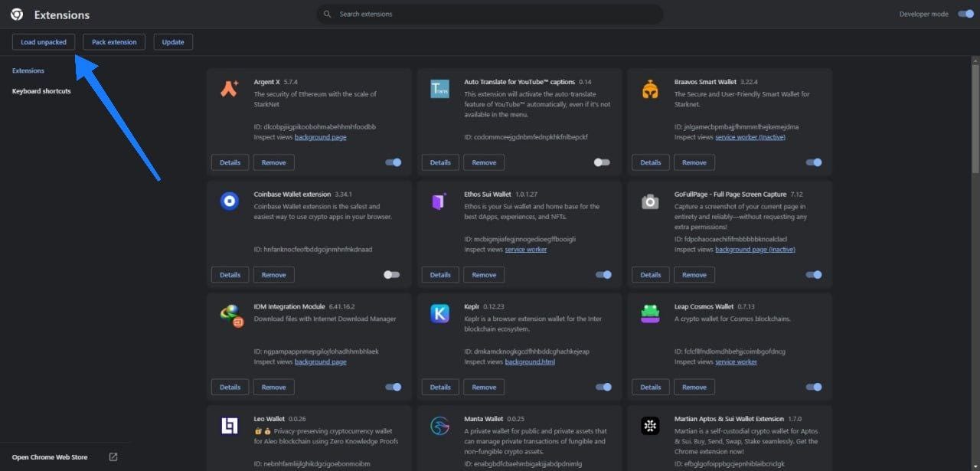
Task: Open Details for Coinbase Wallet extension
Action: click(230, 274)
